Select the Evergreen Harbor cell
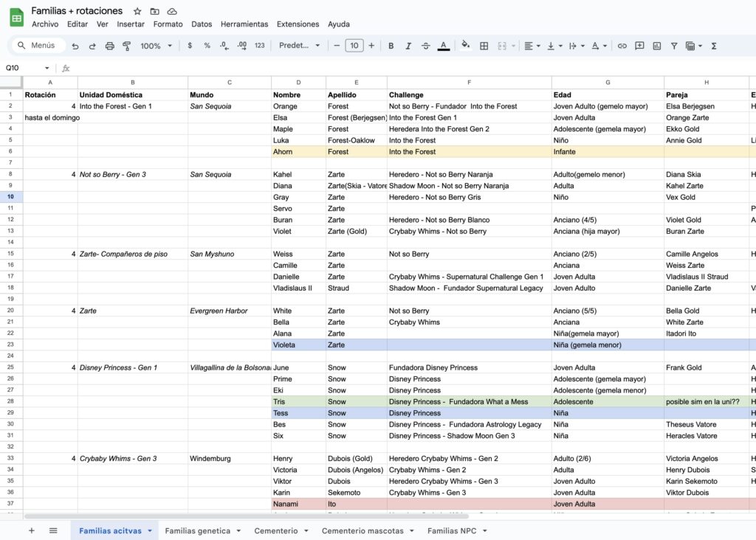 (x=230, y=311)
